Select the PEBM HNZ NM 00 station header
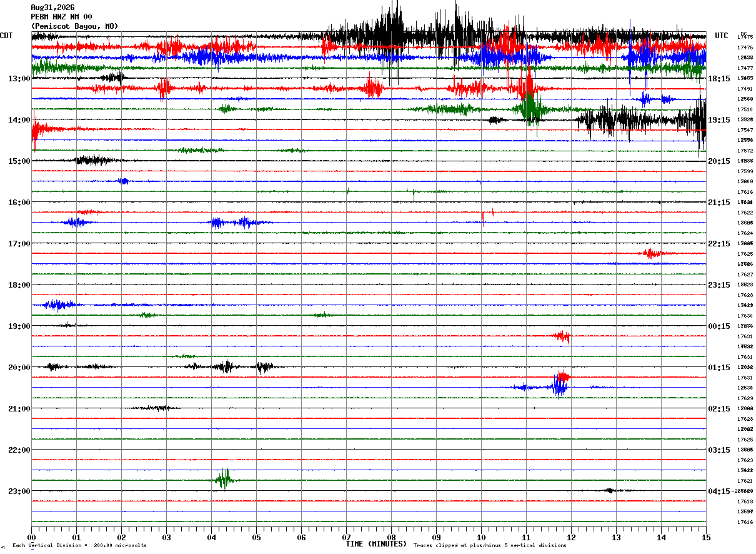 [61, 17]
